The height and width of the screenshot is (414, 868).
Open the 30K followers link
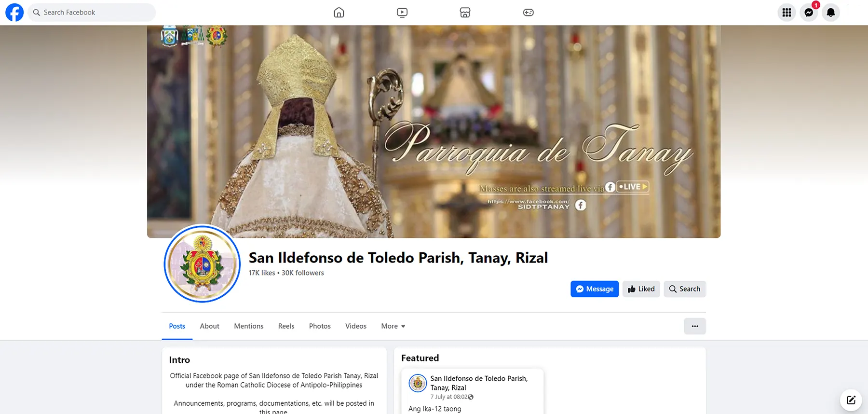(303, 273)
